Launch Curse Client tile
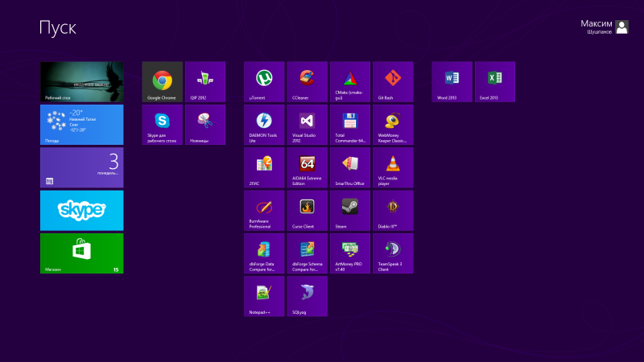 308,210
